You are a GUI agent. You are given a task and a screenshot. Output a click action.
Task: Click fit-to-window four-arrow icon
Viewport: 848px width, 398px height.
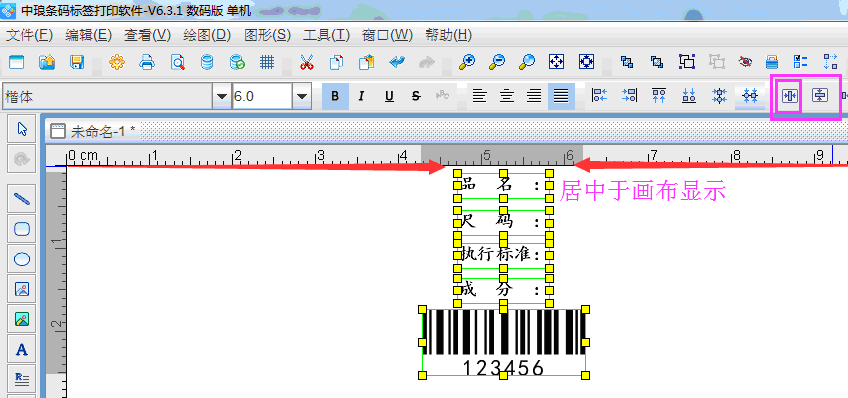[556, 63]
